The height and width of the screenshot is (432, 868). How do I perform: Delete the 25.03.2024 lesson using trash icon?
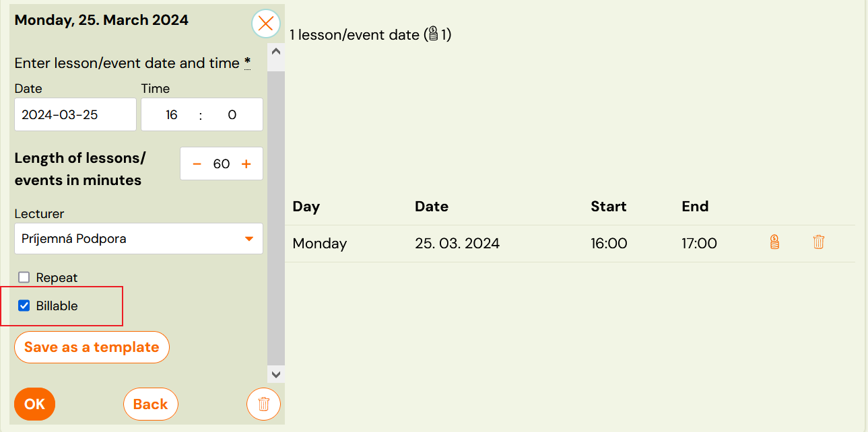click(x=818, y=242)
